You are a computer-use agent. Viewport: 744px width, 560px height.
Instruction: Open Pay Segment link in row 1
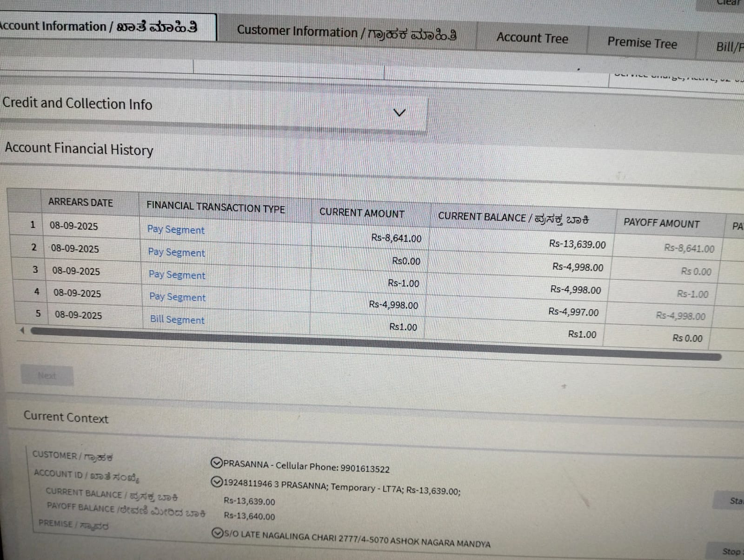[176, 229]
